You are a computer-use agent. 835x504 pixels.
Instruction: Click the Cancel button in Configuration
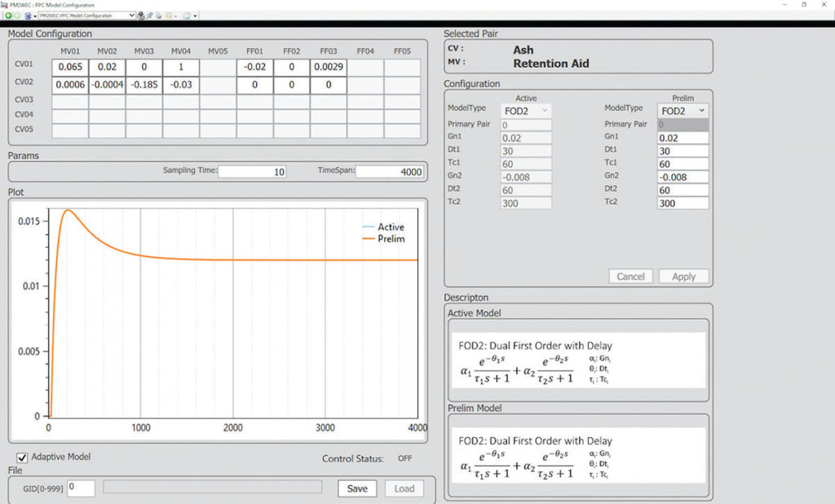coord(630,276)
